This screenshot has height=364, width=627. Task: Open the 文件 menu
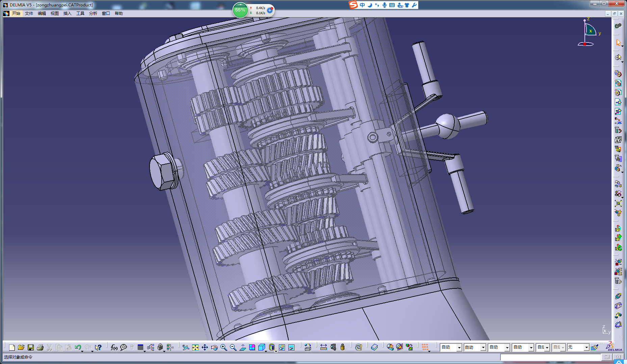pos(29,13)
